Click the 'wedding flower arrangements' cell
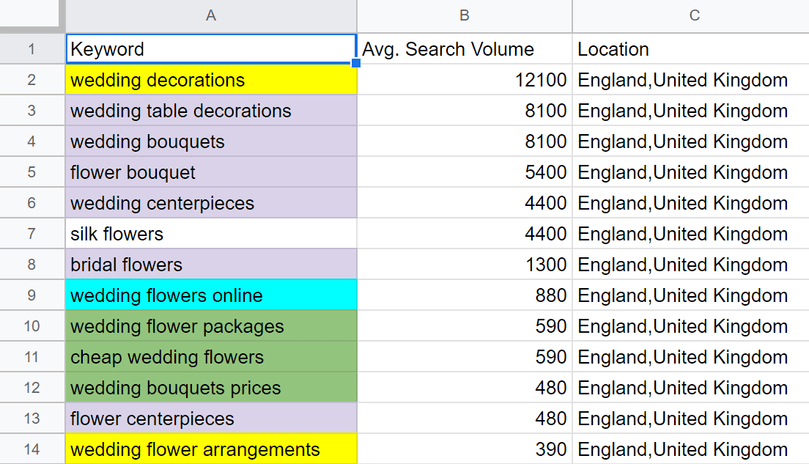809x464 pixels. 211,449
